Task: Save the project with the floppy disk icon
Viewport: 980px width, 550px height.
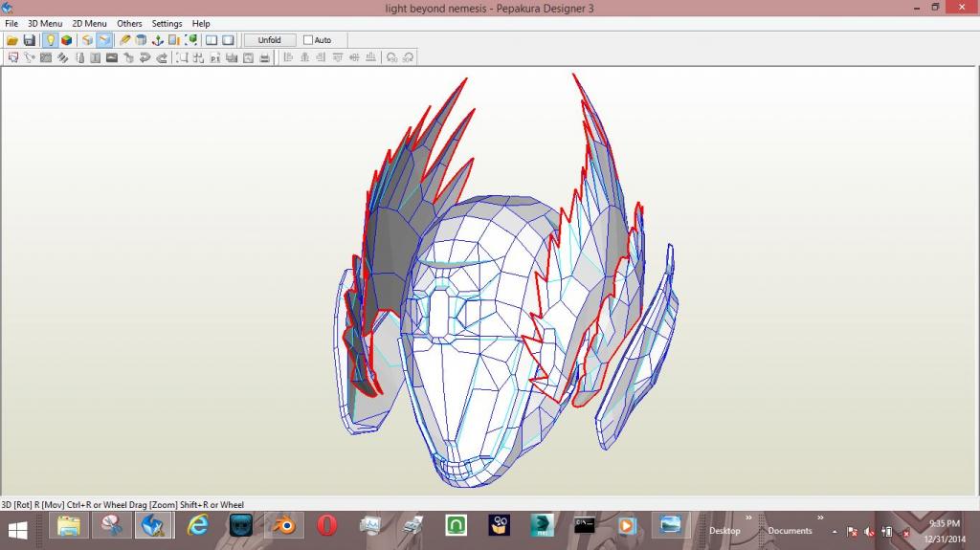Action: coord(29,40)
